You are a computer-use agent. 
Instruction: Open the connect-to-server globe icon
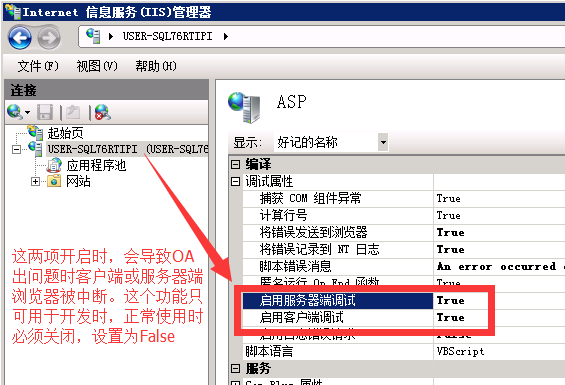tap(18, 112)
